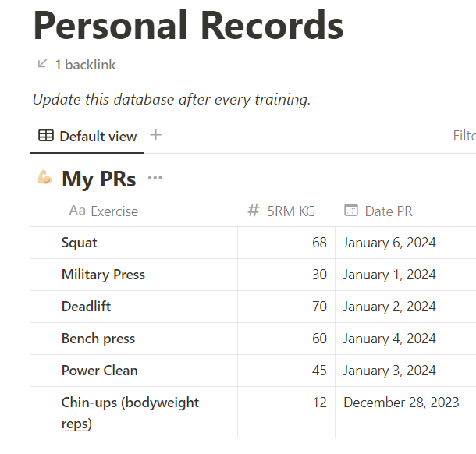This screenshot has width=476, height=454.
Task: Click the Chin-ups date December 28, 2023
Action: 401,403
